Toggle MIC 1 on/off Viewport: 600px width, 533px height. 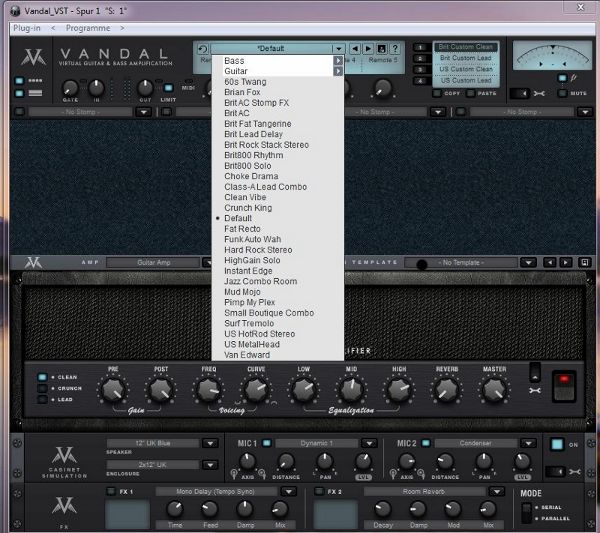[x=267, y=443]
